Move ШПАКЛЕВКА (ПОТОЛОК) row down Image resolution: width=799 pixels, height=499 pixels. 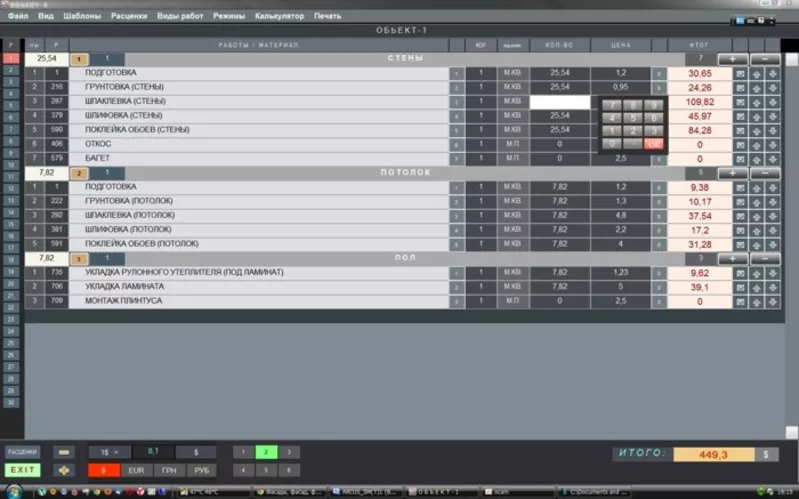coord(773,216)
